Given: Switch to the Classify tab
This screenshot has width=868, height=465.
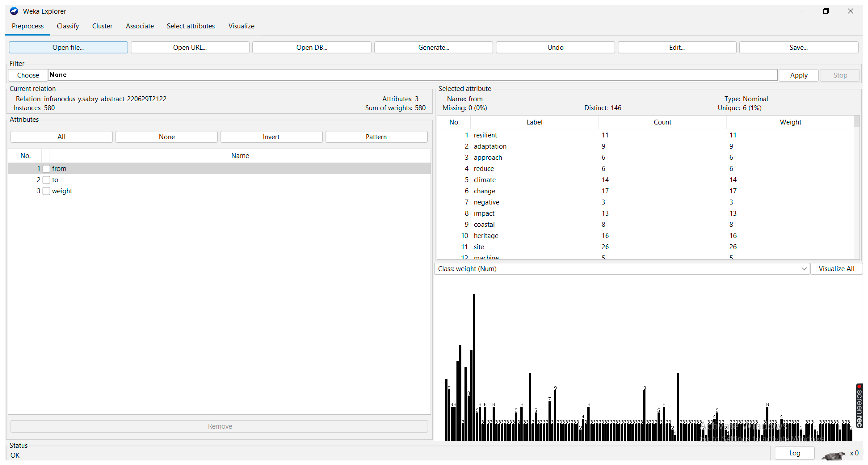Looking at the screenshot, I should pyautogui.click(x=68, y=26).
